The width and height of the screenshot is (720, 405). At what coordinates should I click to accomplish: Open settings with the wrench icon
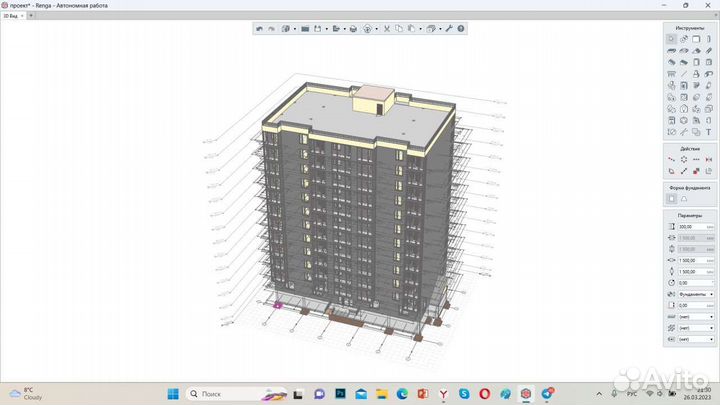pos(448,29)
